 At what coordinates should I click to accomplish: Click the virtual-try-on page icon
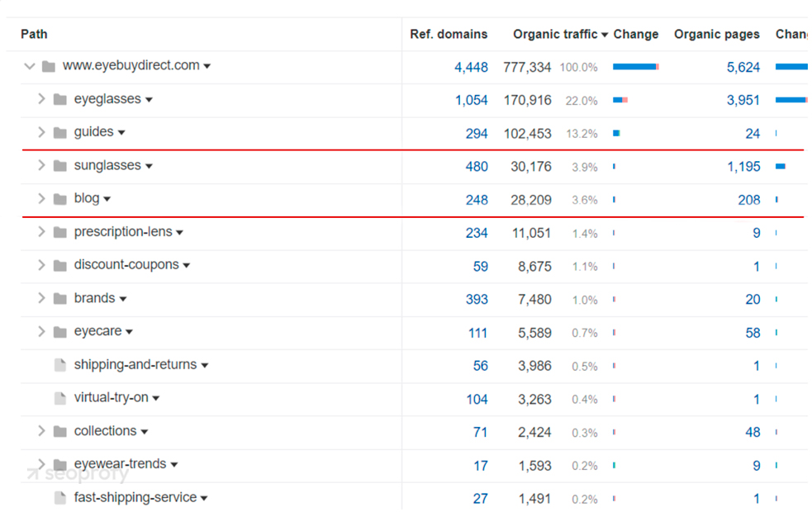(60, 398)
